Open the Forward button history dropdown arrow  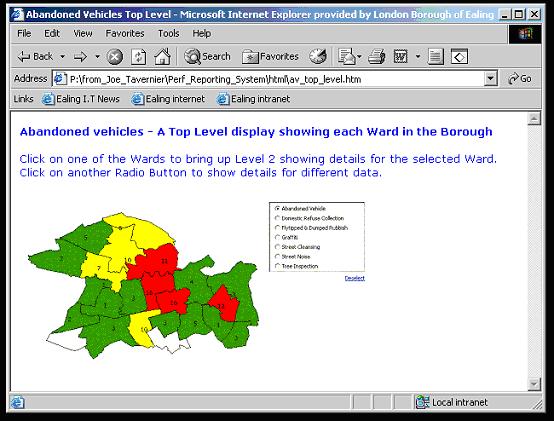pyautogui.click(x=97, y=57)
